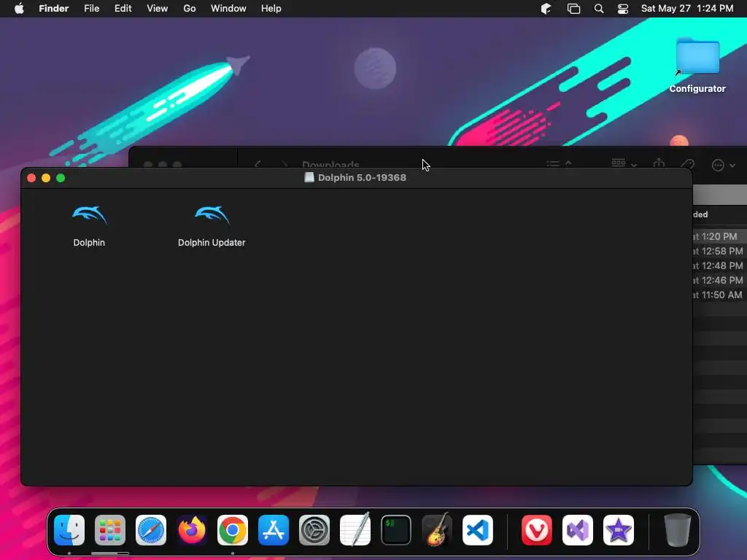Screen dimensions: 747x560
Task: Open TextEdit from the Dock
Action: (x=355, y=530)
